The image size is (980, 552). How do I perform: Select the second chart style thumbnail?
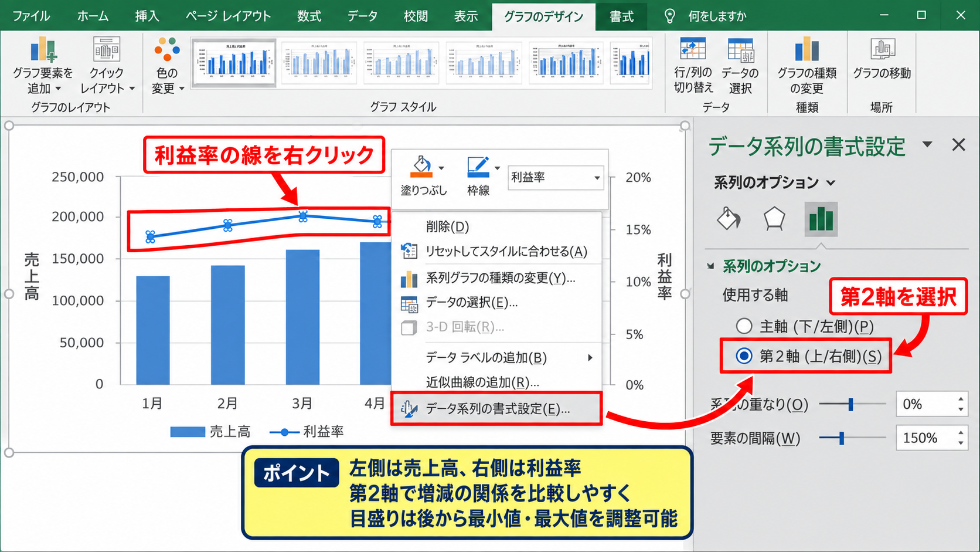click(x=319, y=63)
